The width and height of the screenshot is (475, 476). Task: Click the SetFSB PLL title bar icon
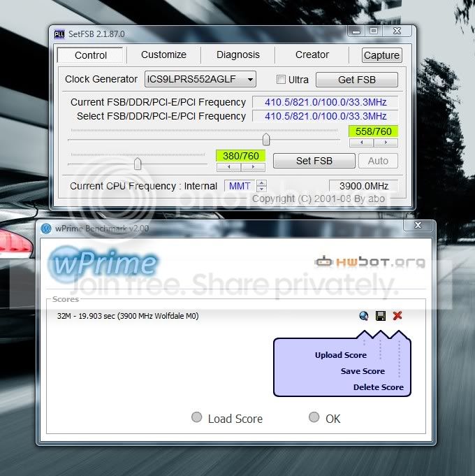59,34
